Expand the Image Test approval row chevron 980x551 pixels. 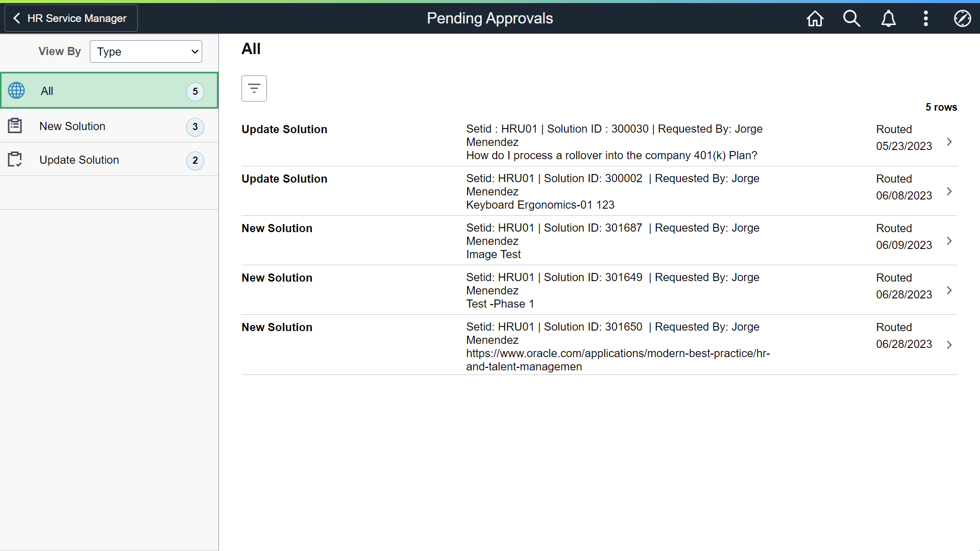click(949, 241)
